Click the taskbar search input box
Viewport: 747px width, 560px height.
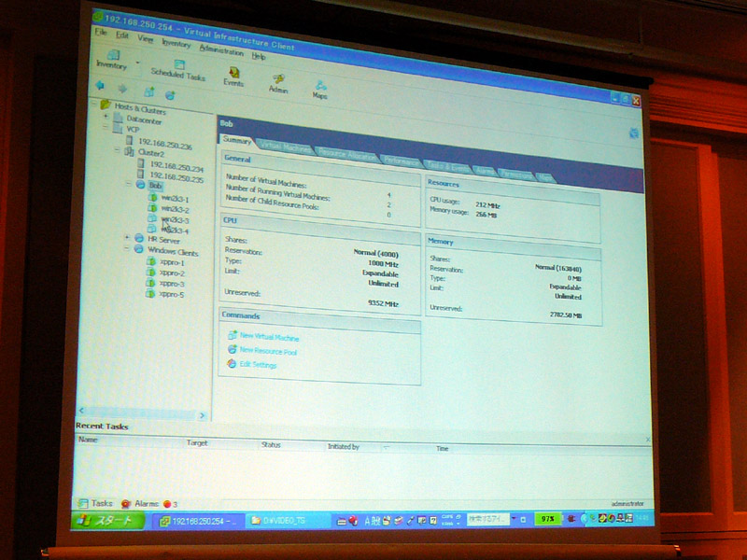coord(487,519)
